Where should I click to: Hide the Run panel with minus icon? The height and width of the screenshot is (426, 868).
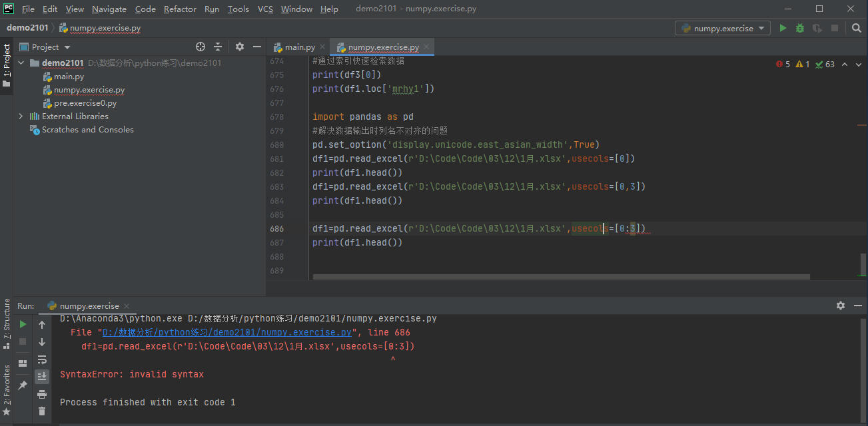click(x=857, y=306)
